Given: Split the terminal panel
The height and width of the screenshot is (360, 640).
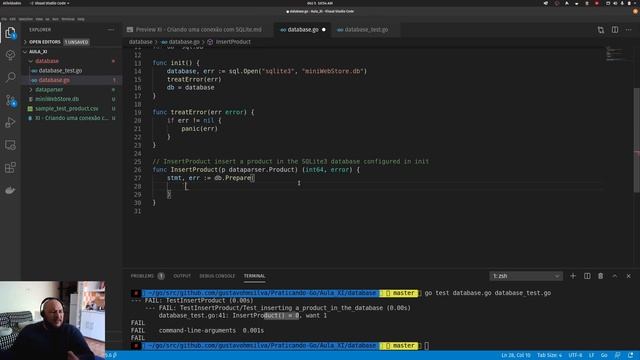Looking at the screenshot, I should click(x=587, y=276).
